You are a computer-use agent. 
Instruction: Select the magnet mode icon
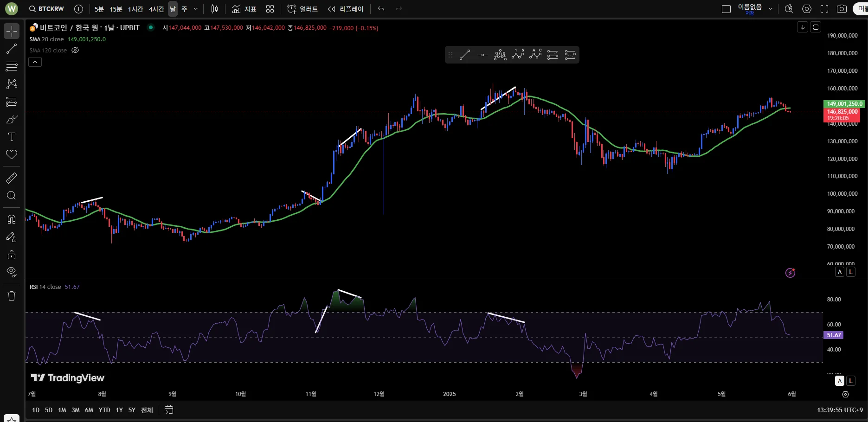[x=12, y=219]
